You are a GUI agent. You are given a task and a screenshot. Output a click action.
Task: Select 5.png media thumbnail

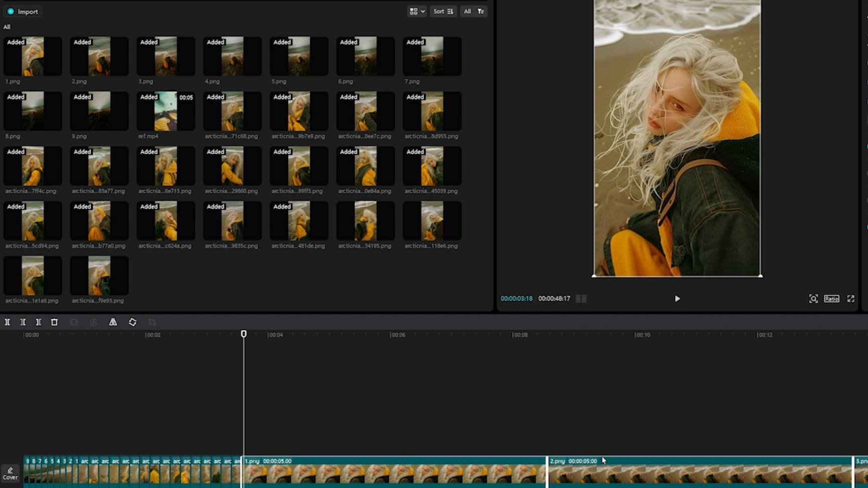(x=299, y=56)
